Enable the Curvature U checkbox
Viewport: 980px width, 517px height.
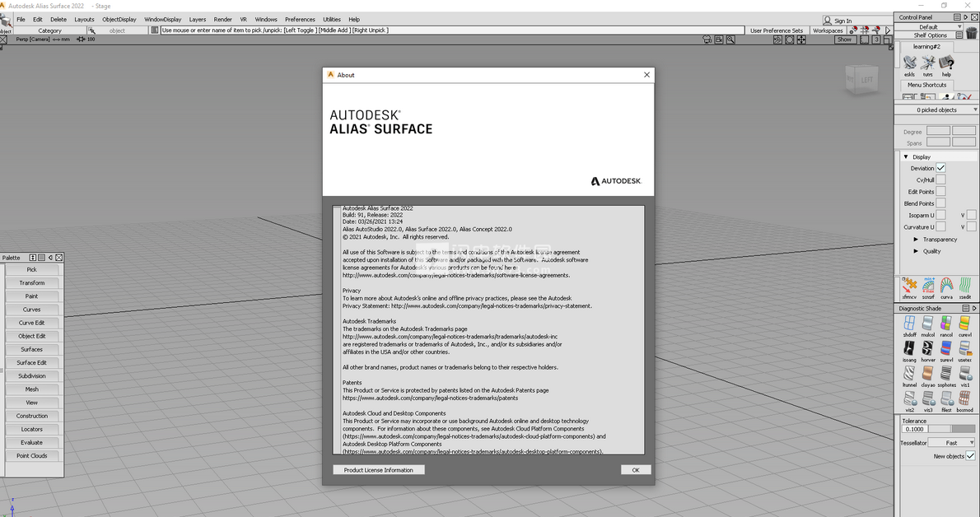(x=940, y=227)
